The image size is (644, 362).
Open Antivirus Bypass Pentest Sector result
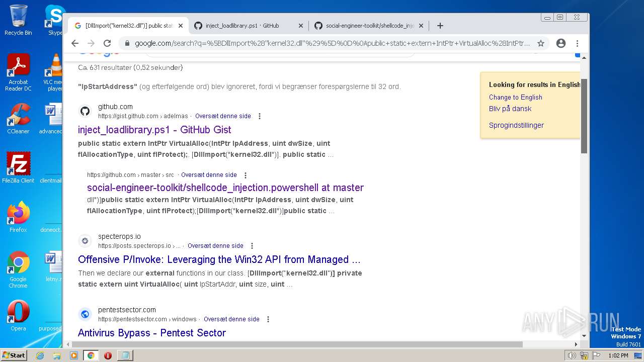pyautogui.click(x=152, y=333)
